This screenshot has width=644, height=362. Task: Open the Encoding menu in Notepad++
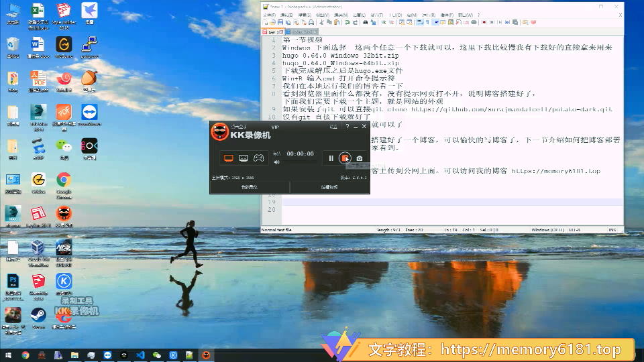(341, 15)
